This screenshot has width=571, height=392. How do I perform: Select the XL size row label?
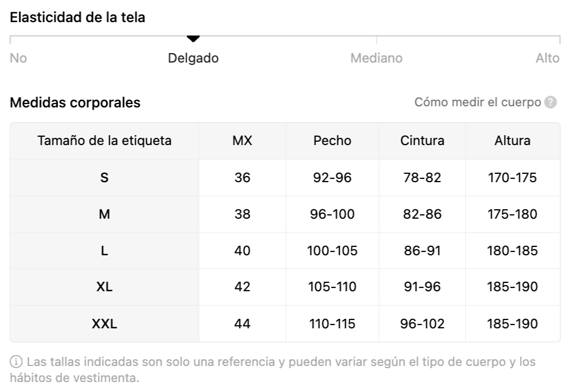tap(104, 287)
